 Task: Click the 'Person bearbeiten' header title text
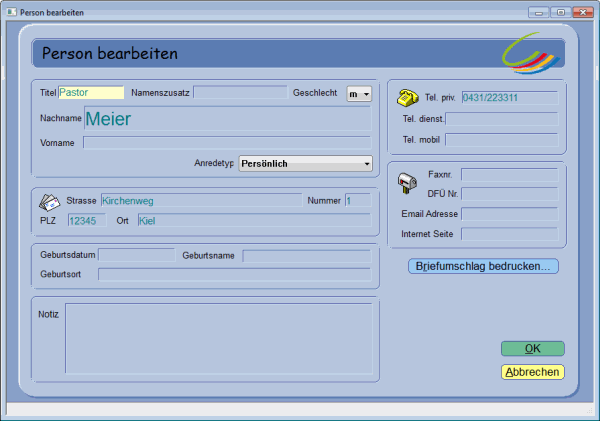(x=110, y=54)
